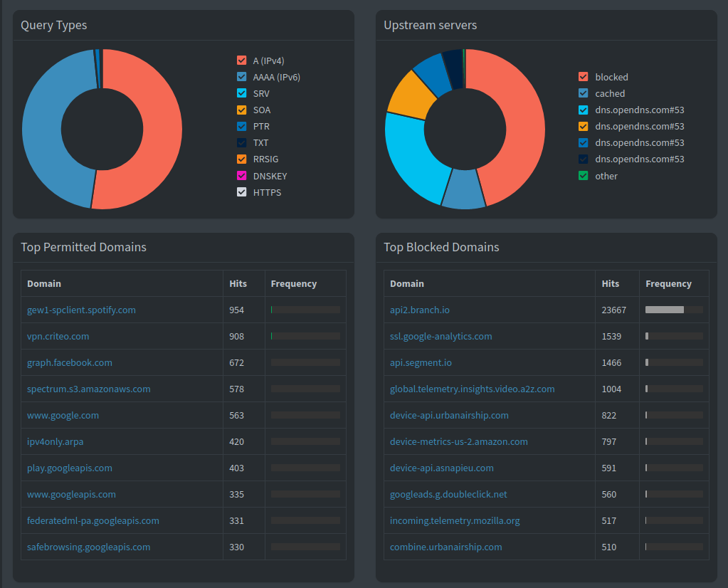728x588 pixels.
Task: Toggle the TXT query type checkbox
Action: click(x=241, y=142)
